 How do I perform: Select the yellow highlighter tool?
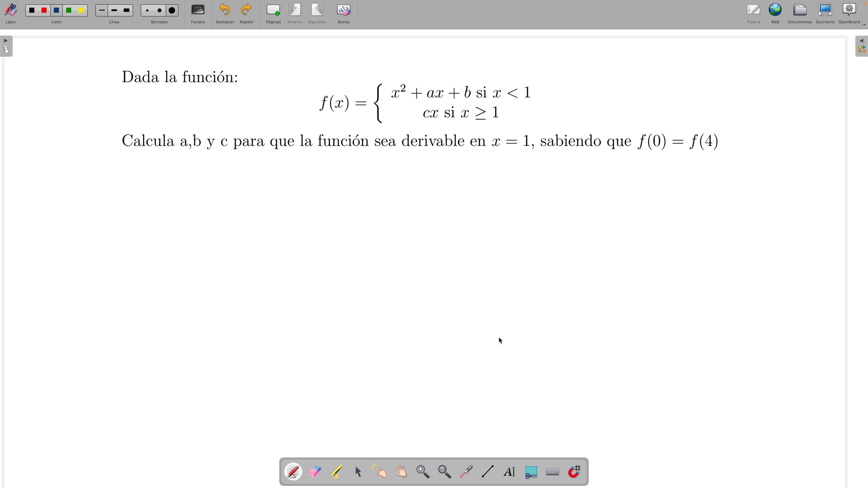click(x=336, y=471)
